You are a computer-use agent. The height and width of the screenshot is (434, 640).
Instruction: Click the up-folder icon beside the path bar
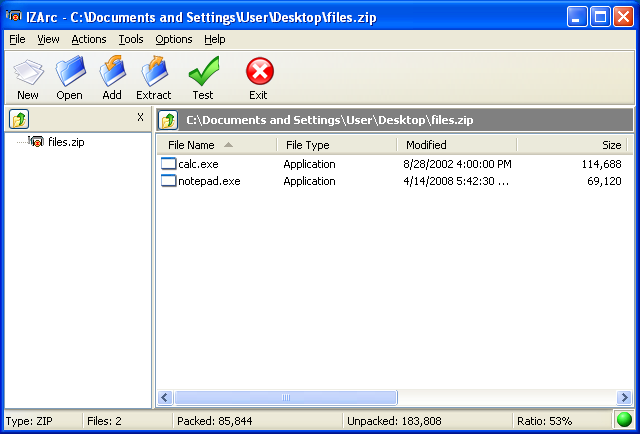[168, 120]
